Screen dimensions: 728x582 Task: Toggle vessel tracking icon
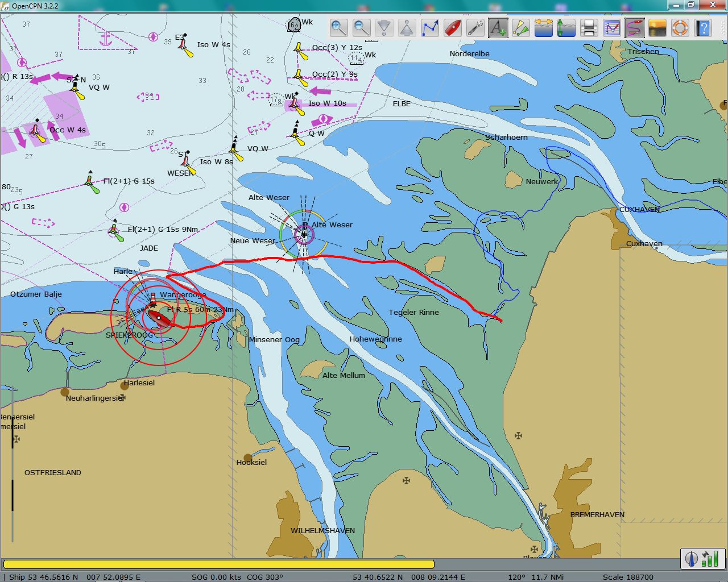tap(635, 27)
